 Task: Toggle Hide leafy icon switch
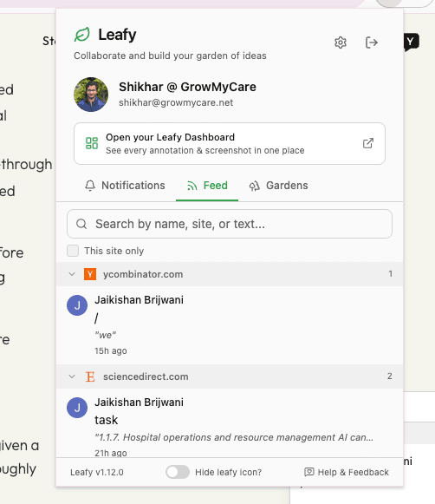(x=178, y=472)
